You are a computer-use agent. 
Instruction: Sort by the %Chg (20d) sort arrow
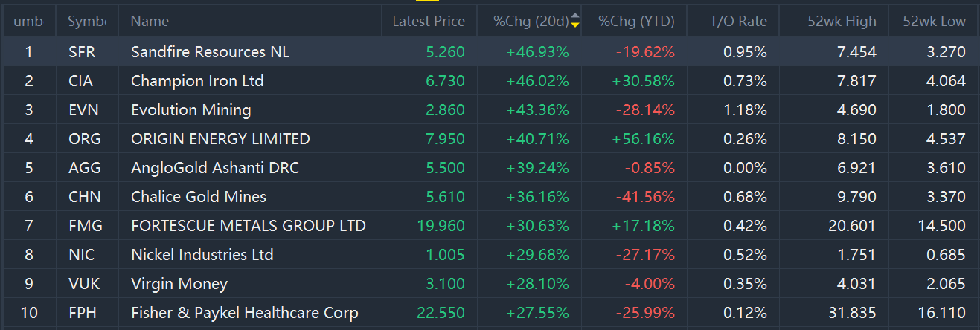coord(574,22)
